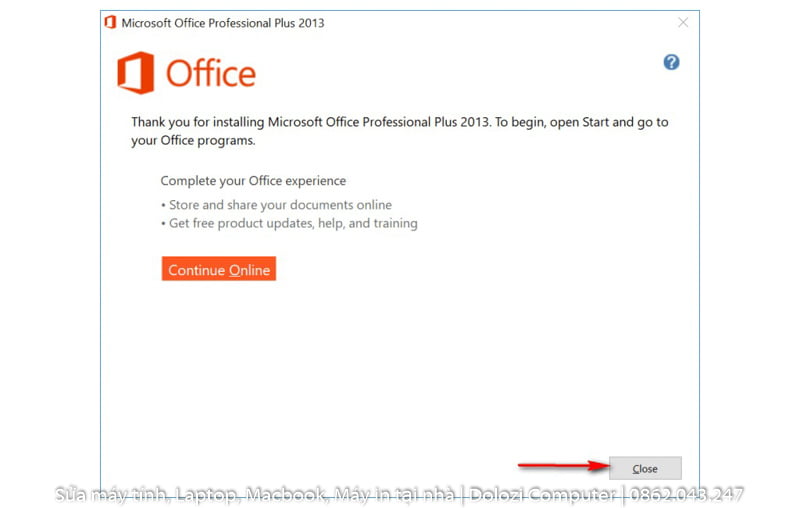Click the blue help question mark icon
This screenshot has height=508, width=800.
pos(671,62)
